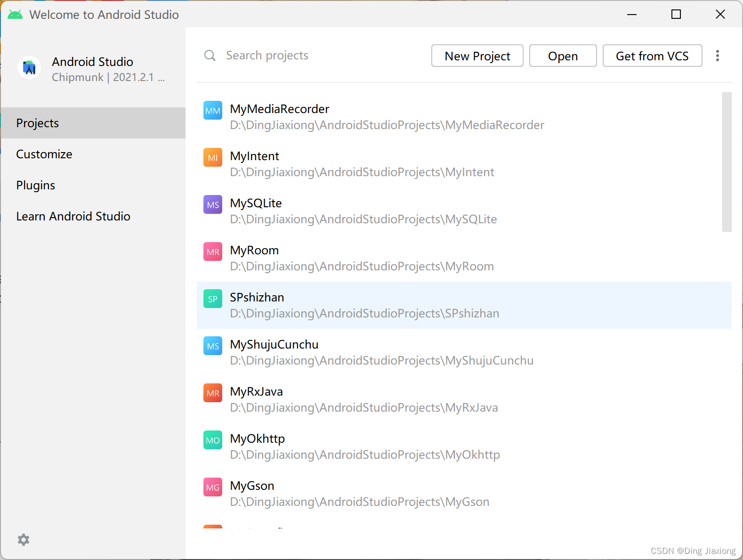743x560 pixels.
Task: Click the MyGson project path text
Action: (360, 502)
